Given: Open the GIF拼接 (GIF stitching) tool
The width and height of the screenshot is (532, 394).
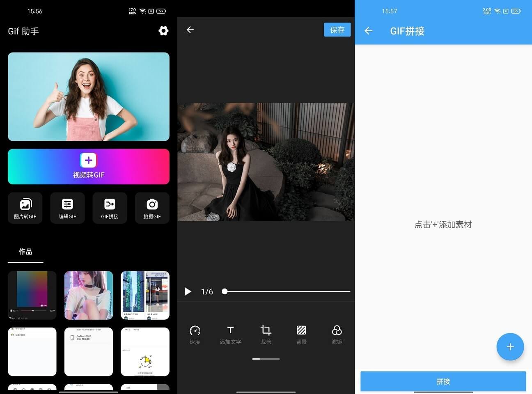Looking at the screenshot, I should point(110,208).
